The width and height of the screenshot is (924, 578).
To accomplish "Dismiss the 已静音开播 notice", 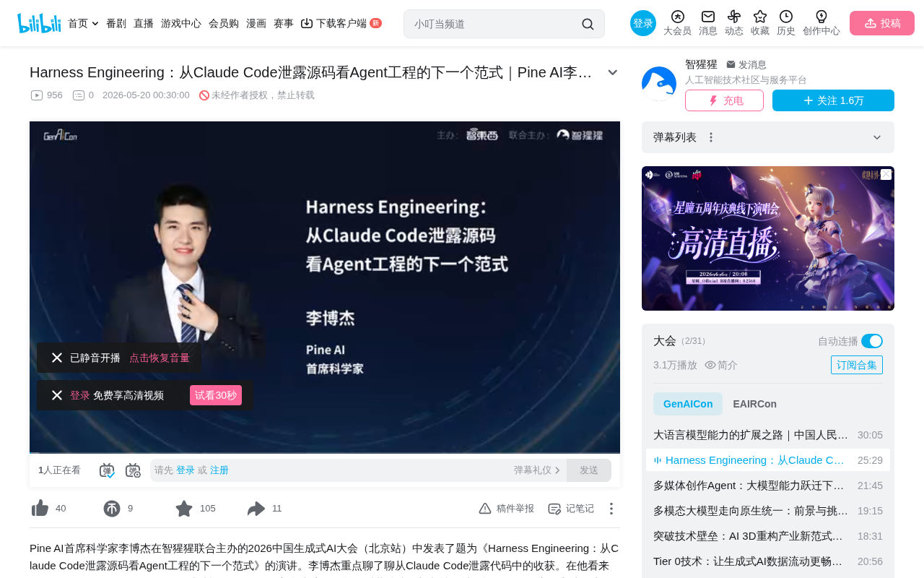I will click(57, 358).
